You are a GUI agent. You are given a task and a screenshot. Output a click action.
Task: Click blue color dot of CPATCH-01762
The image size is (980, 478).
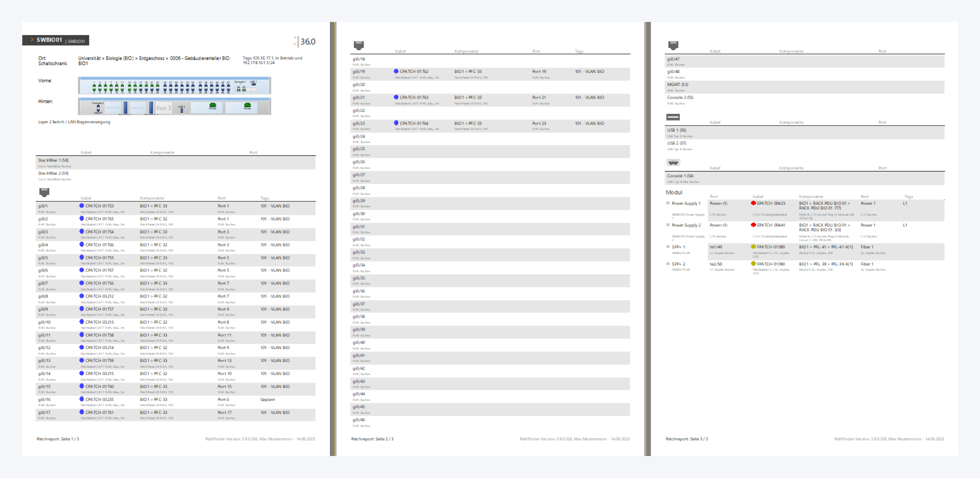396,71
